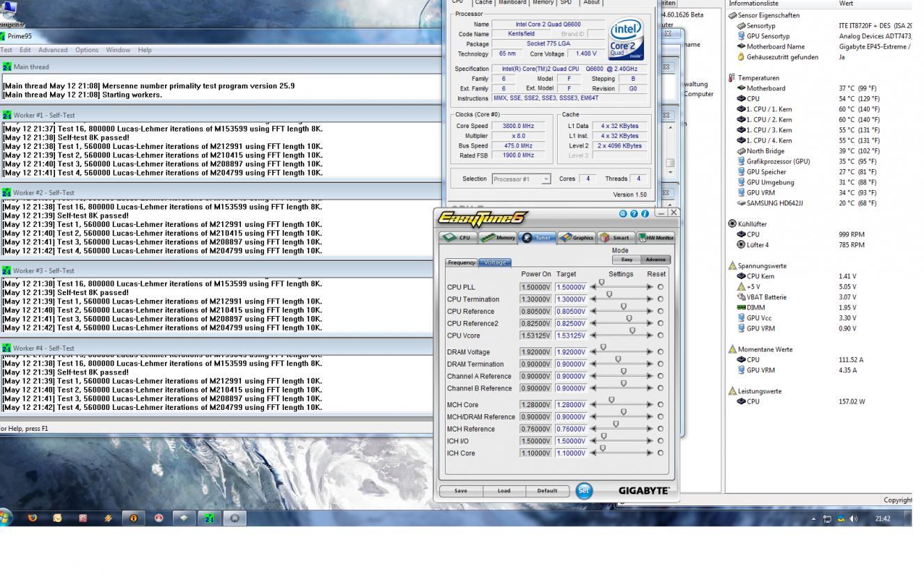
Task: Open the CPU tab in EasyTune6
Action: pyautogui.click(x=459, y=237)
